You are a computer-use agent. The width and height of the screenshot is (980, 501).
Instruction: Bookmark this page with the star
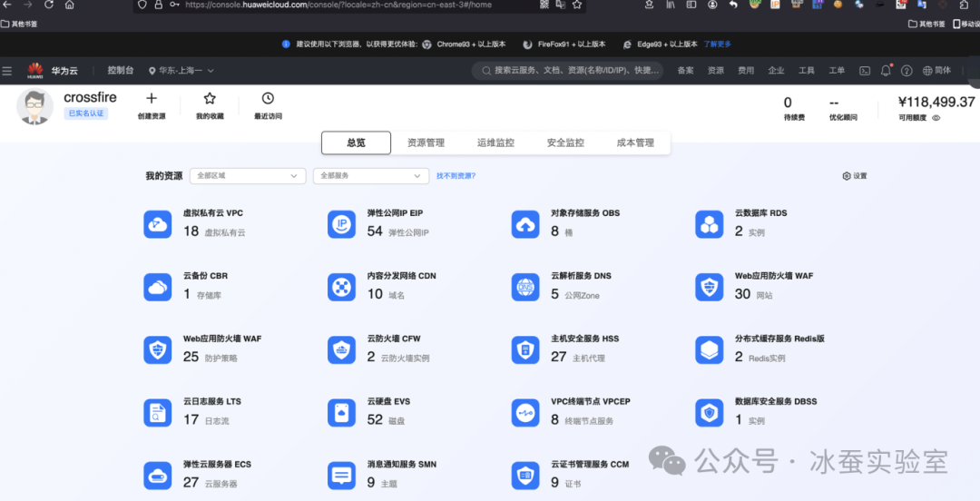point(577,5)
